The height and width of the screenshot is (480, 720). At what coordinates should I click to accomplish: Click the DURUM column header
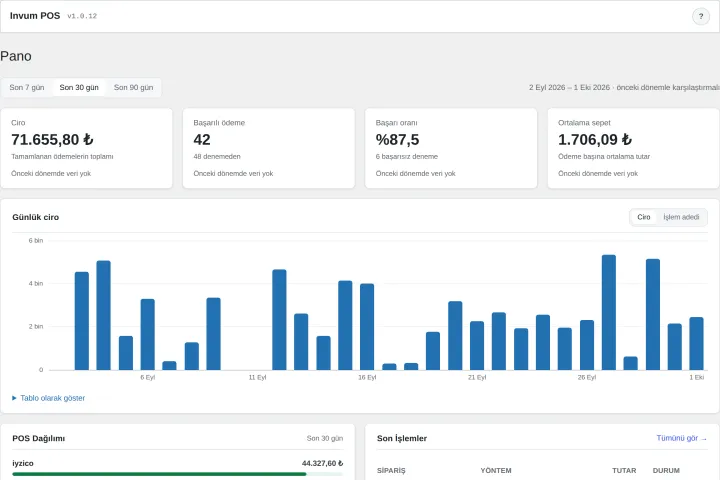666,471
